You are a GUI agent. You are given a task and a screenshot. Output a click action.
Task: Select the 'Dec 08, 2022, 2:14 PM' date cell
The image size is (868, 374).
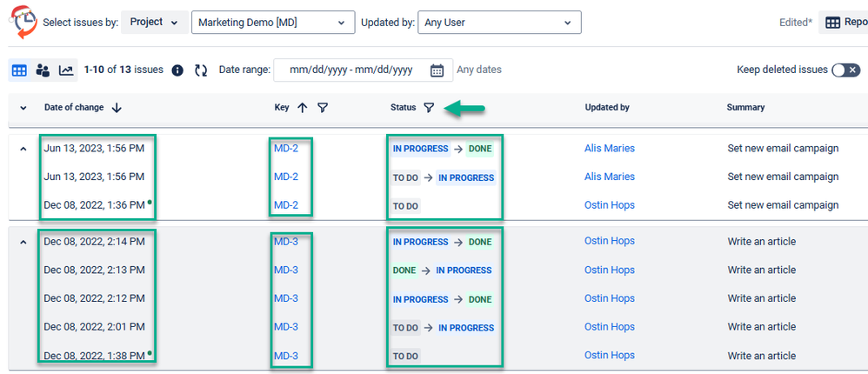click(x=94, y=241)
